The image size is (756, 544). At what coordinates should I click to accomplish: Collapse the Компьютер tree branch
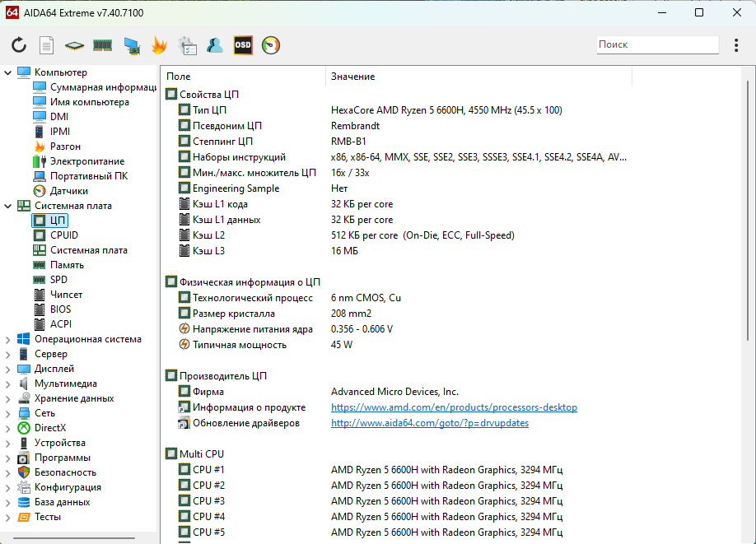tap(8, 72)
